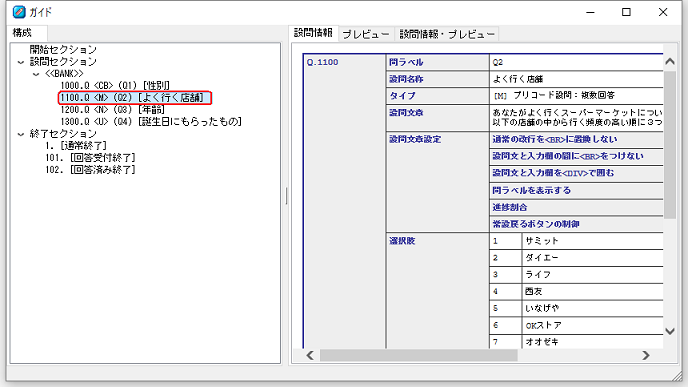Image resolution: width=688 pixels, height=387 pixels.
Task: Click the panel splitter handle
Action: tap(286, 196)
